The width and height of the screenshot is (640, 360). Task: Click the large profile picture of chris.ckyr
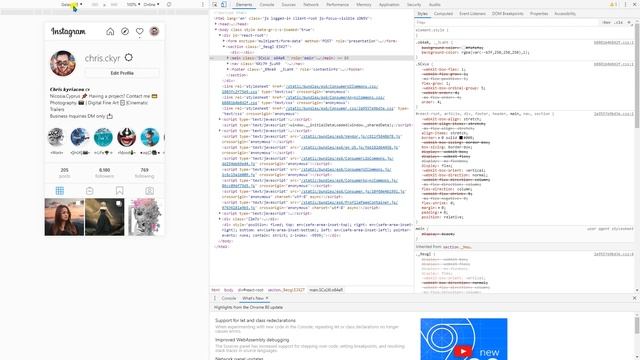[x=63, y=63]
